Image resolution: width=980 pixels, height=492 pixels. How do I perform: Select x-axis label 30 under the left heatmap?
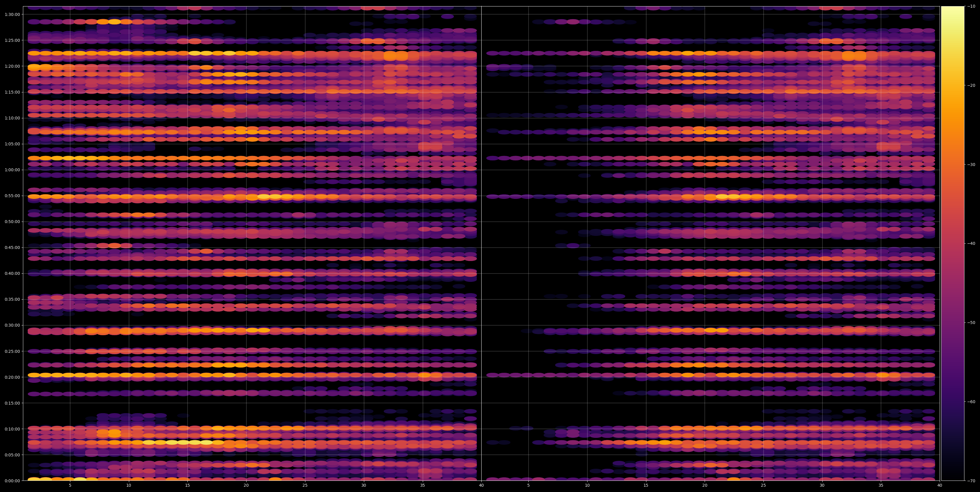point(364,486)
